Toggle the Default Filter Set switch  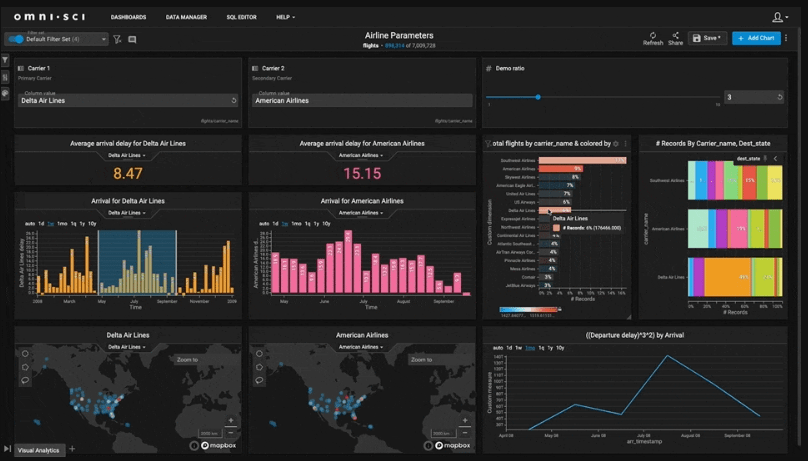[x=16, y=39]
